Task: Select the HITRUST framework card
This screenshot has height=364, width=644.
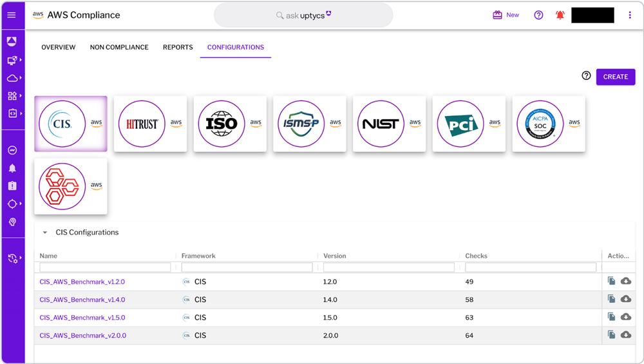Action: 150,124
